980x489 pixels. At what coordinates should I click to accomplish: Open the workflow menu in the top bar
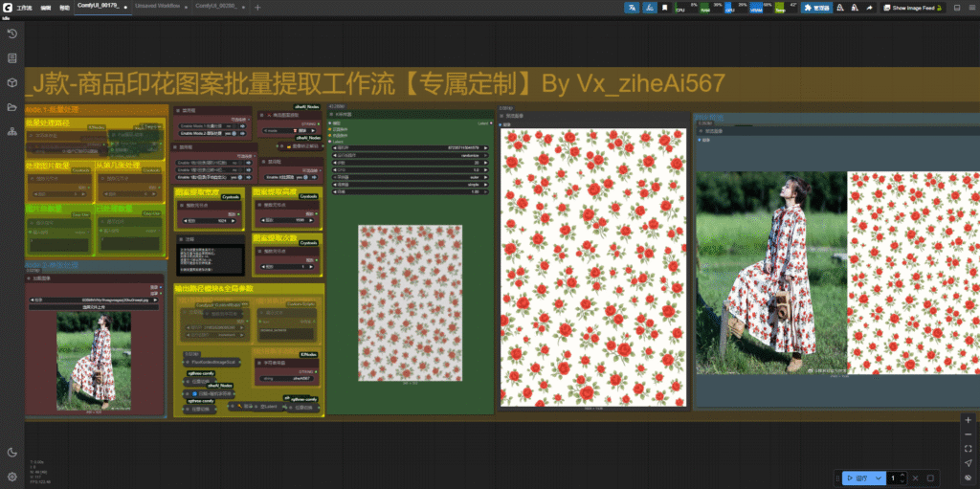[24, 8]
